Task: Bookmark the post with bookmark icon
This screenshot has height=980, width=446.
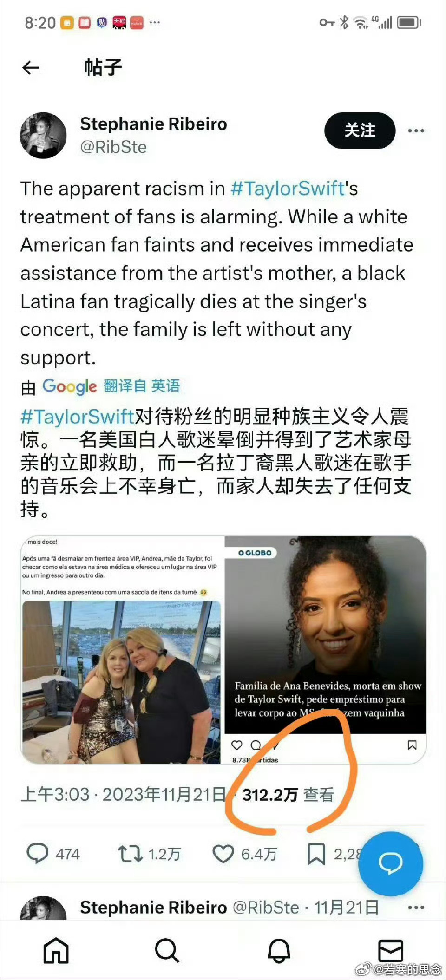Action: (x=316, y=854)
